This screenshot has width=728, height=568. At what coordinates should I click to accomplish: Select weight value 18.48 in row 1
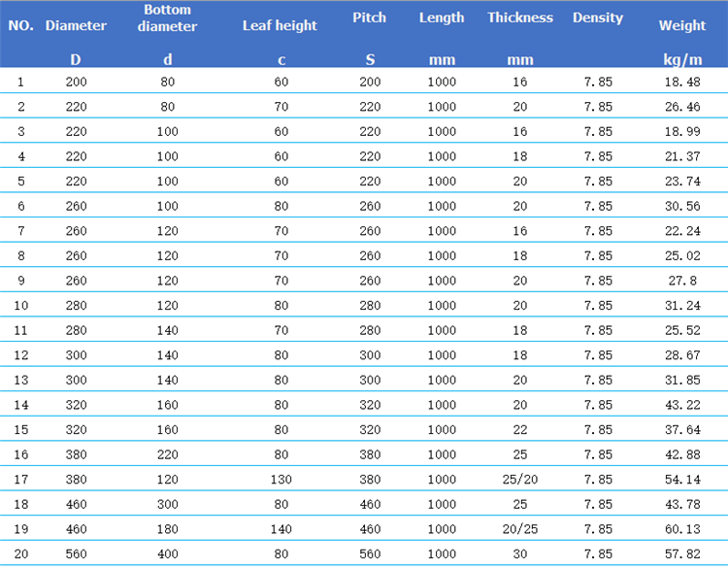point(682,82)
